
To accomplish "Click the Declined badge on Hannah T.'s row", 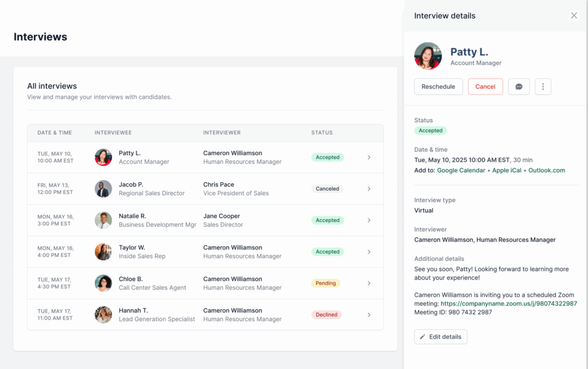I will 326,314.
